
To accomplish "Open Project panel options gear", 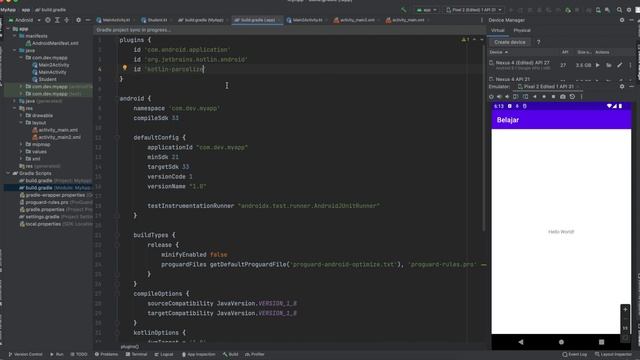I will [78, 20].
